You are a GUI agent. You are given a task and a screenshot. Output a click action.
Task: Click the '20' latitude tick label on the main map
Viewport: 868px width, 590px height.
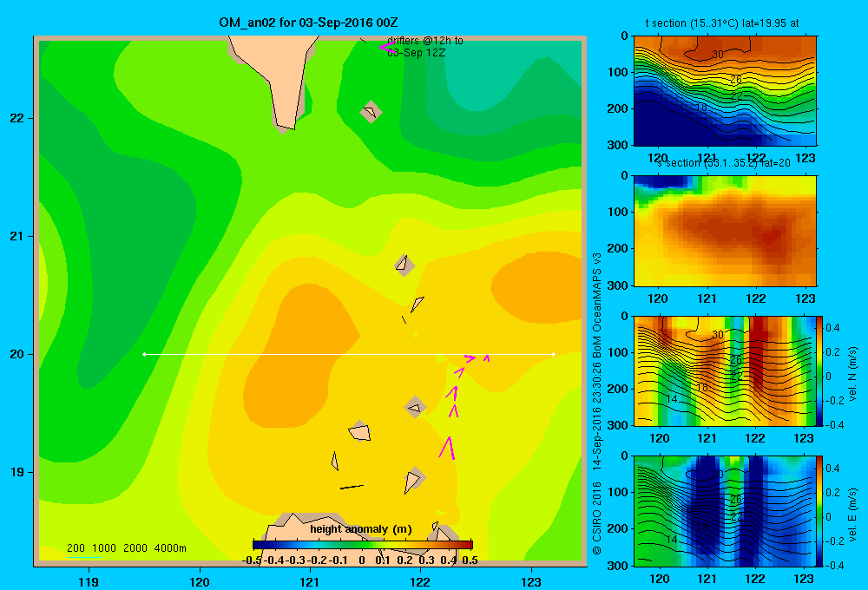click(17, 354)
